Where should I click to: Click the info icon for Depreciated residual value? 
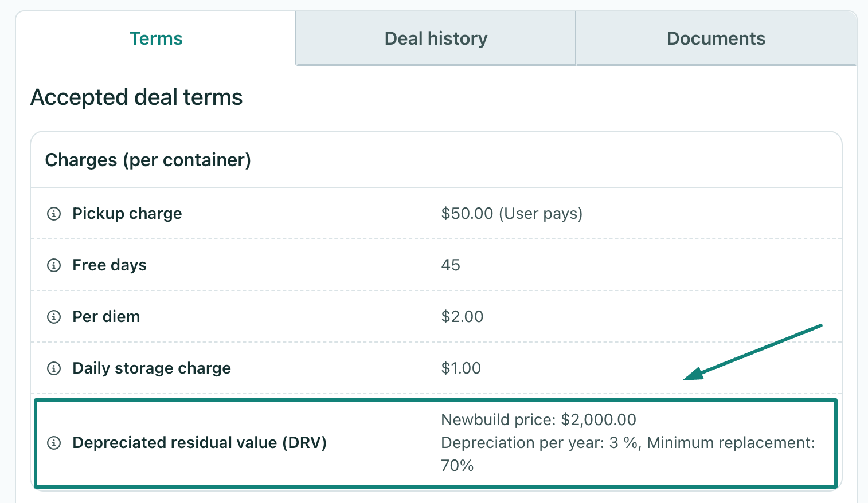point(54,443)
